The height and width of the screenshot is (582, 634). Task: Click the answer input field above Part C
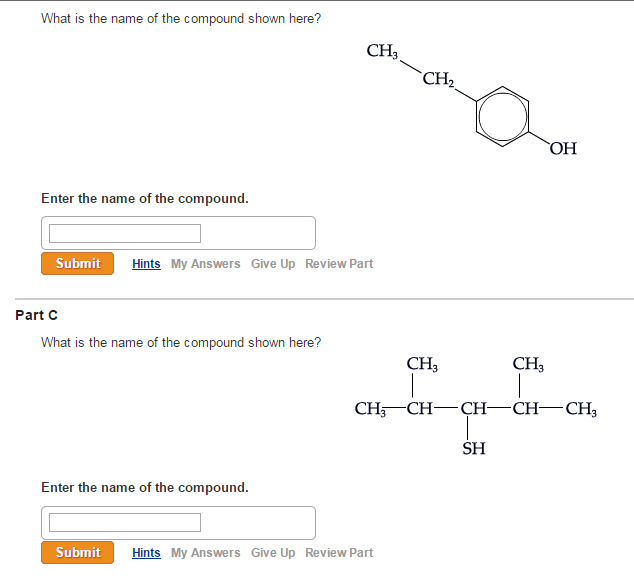[x=126, y=233]
